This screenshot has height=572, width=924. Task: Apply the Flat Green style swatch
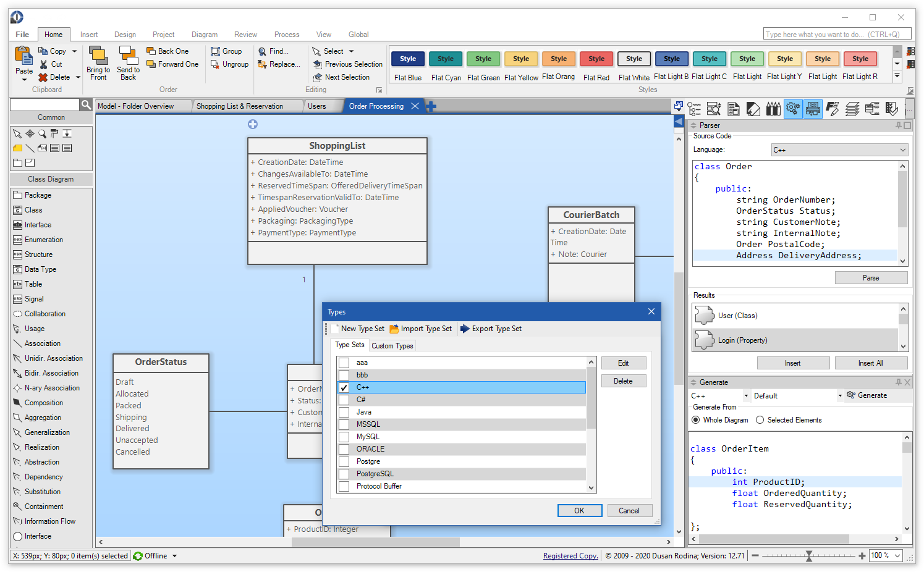(x=483, y=59)
